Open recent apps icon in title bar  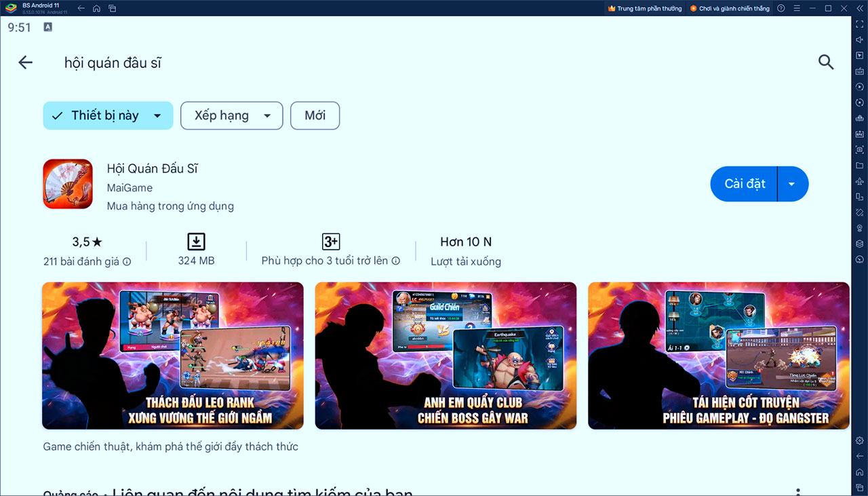pyautogui.click(x=112, y=8)
